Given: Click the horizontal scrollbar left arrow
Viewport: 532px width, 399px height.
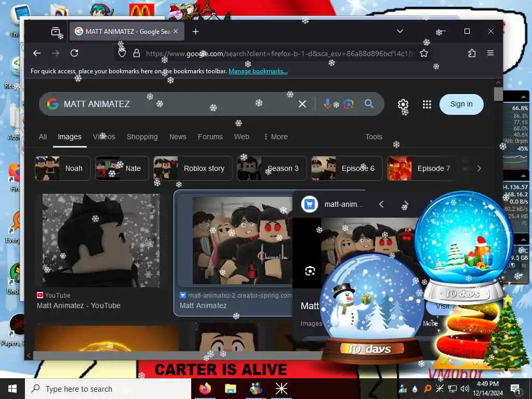Looking at the screenshot, I should tap(29, 355).
